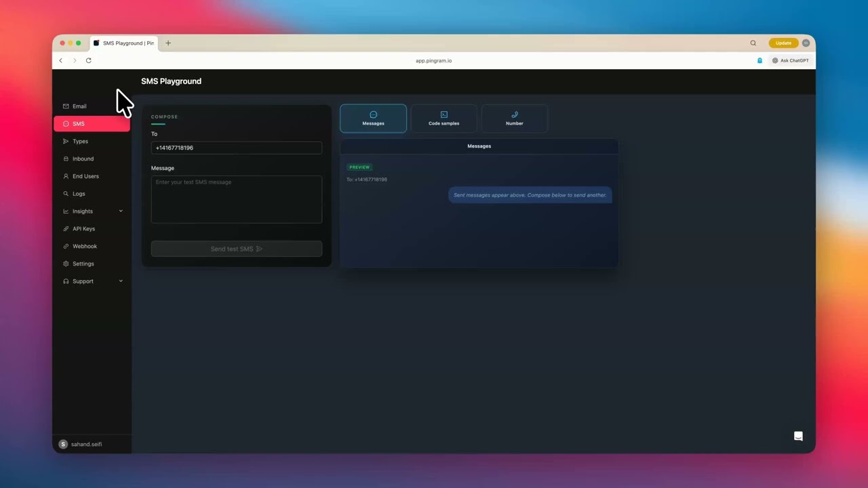Image resolution: width=868 pixels, height=488 pixels.
Task: Click the API Keys key icon
Action: [66, 229]
